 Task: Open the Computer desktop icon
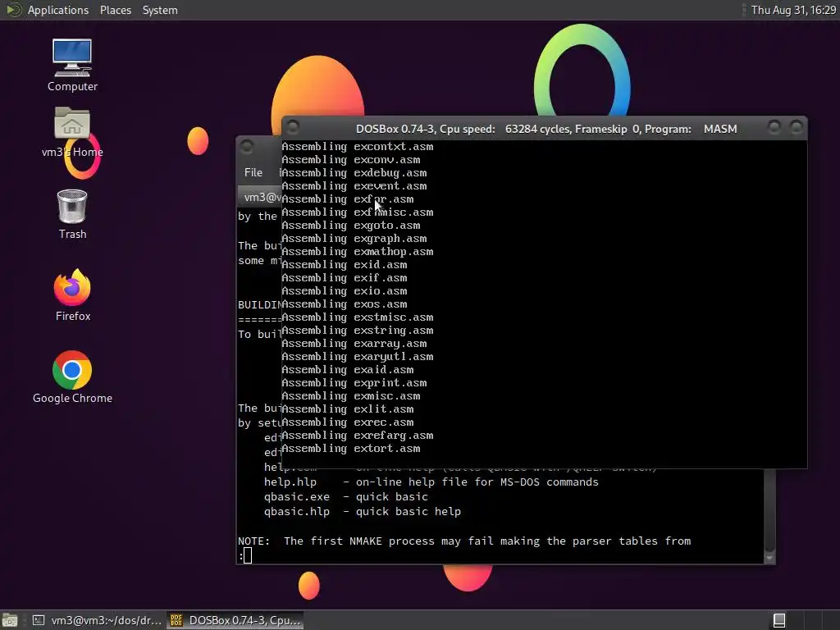click(x=72, y=65)
